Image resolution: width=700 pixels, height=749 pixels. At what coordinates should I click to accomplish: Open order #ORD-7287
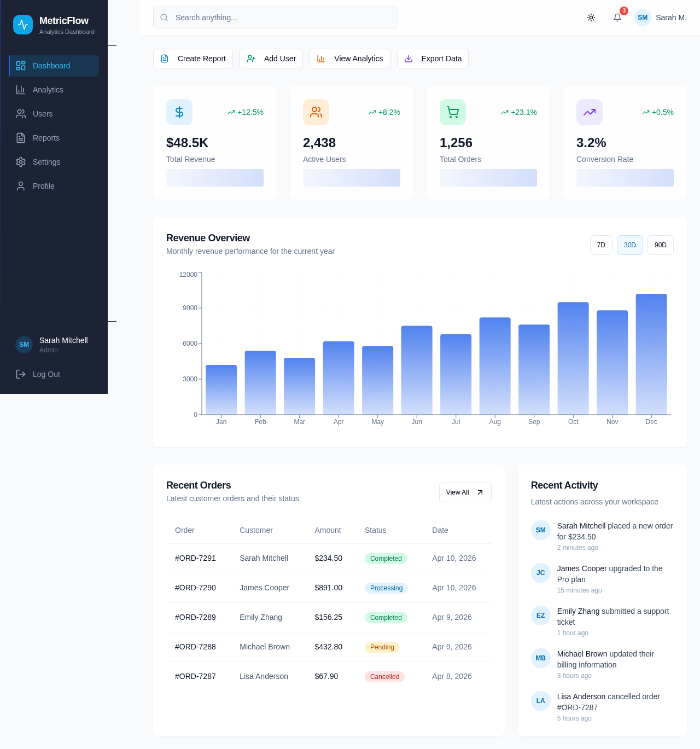coord(195,676)
